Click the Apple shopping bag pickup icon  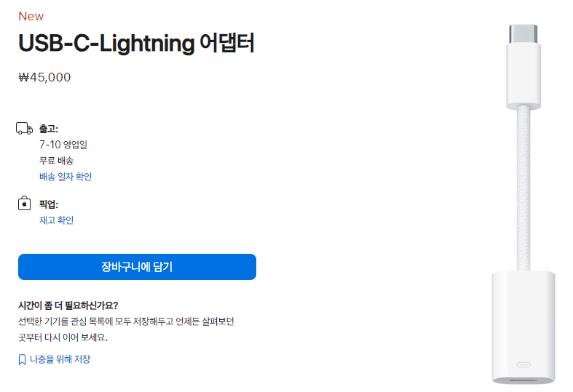25,203
